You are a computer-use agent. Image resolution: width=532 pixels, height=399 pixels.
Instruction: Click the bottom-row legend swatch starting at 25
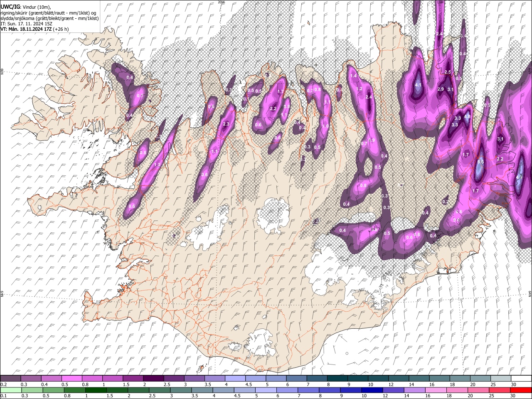pos(499,390)
